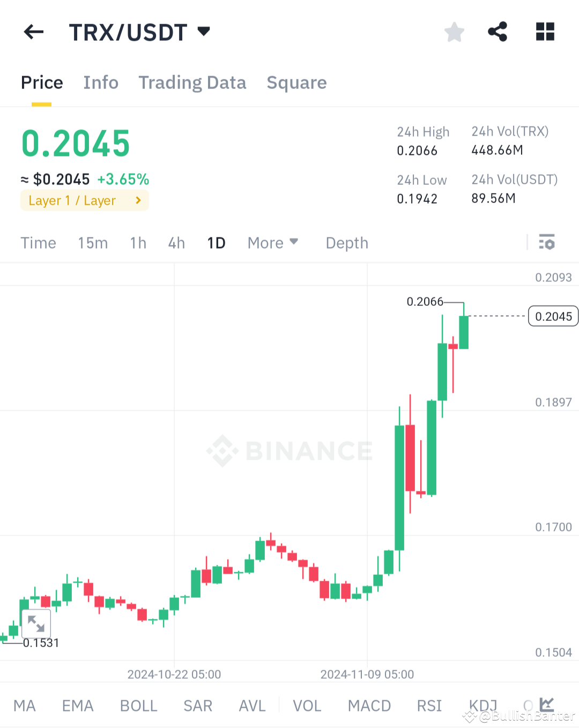Open the share icon
579x728 pixels.
coord(497,32)
